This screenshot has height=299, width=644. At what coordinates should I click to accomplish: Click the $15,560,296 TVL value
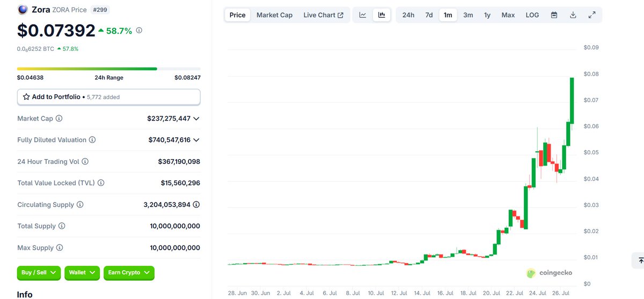(180, 183)
